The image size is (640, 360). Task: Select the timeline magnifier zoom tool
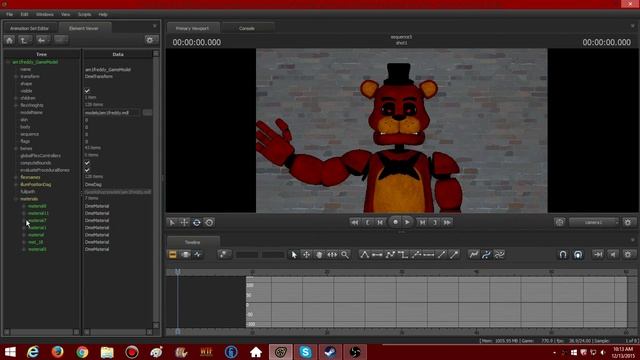coord(345,255)
